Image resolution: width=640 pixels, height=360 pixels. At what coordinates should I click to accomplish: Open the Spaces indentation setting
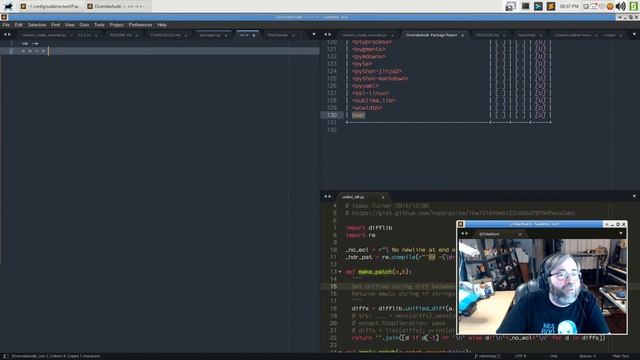coord(587,356)
